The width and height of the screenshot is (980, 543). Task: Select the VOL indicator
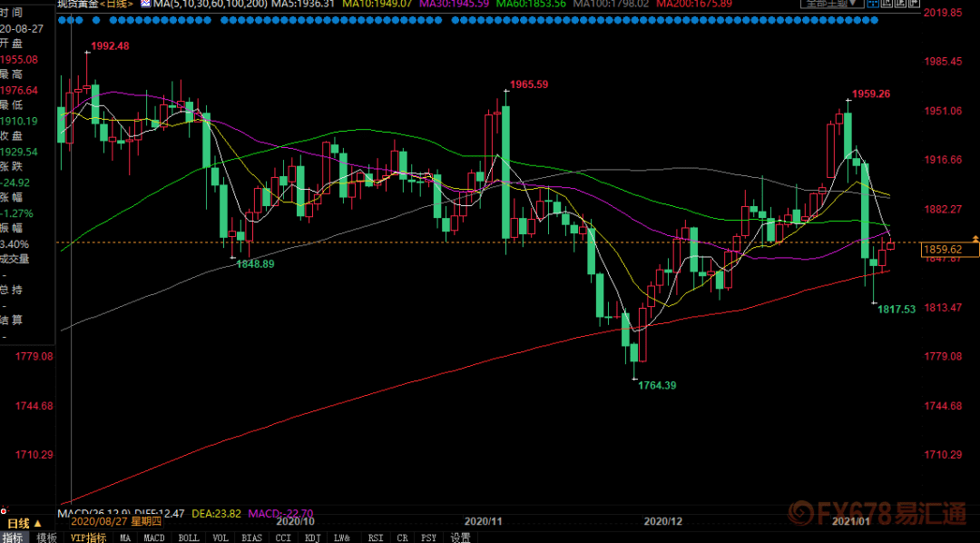[220, 538]
